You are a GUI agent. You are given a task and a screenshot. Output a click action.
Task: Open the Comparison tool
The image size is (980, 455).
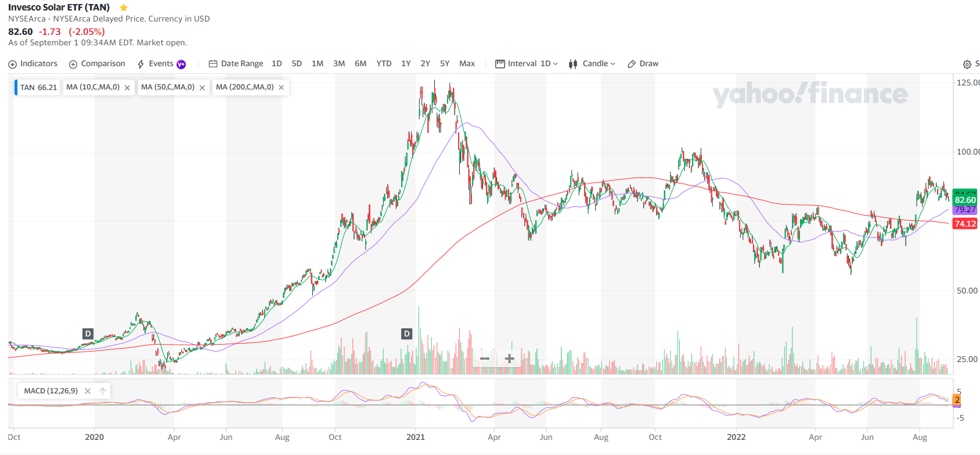[x=97, y=64]
